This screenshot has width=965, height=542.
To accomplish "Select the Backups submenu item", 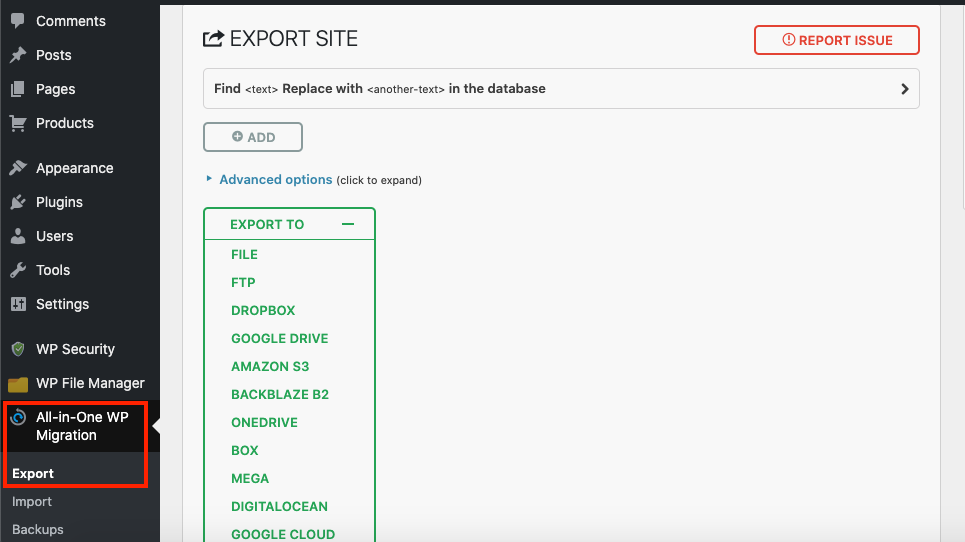I will coord(38,529).
